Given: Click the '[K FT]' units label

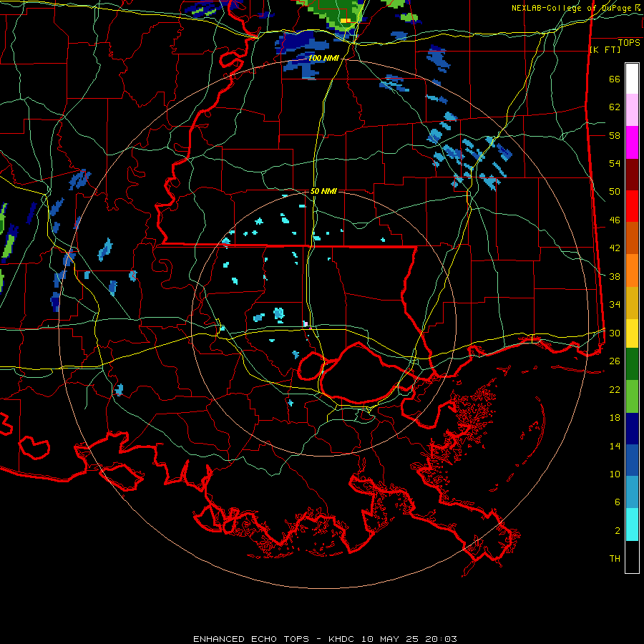Looking at the screenshot, I should tap(605, 49).
